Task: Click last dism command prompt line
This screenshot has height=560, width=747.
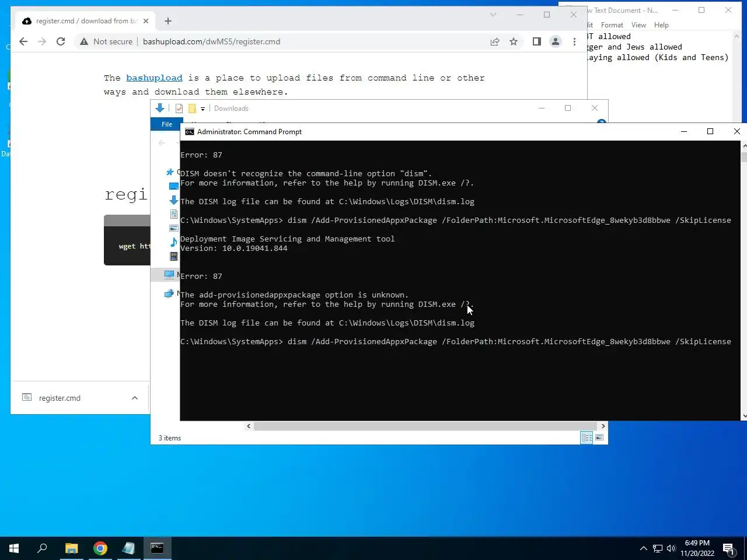Action: coord(455,341)
